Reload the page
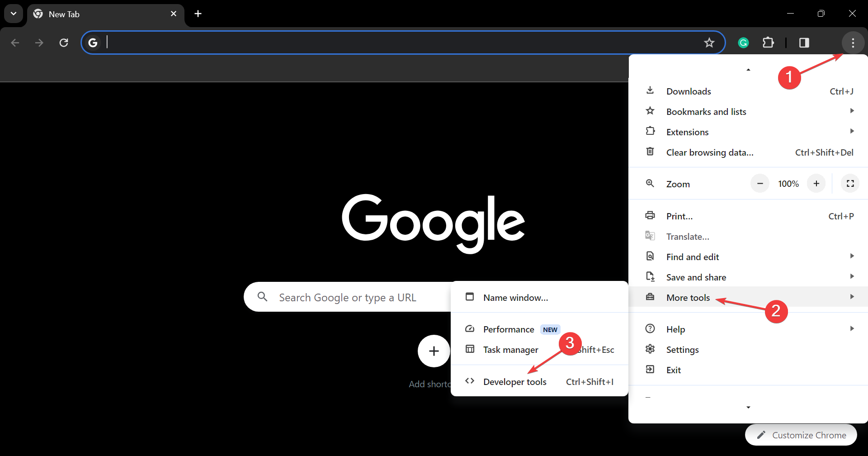Screen dimensions: 868x456 click(x=64, y=43)
